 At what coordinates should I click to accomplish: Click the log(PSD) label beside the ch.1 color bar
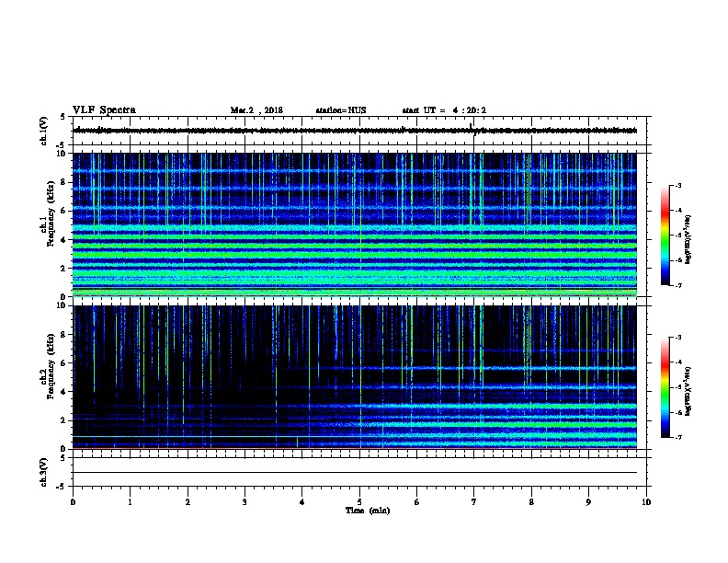(688, 240)
